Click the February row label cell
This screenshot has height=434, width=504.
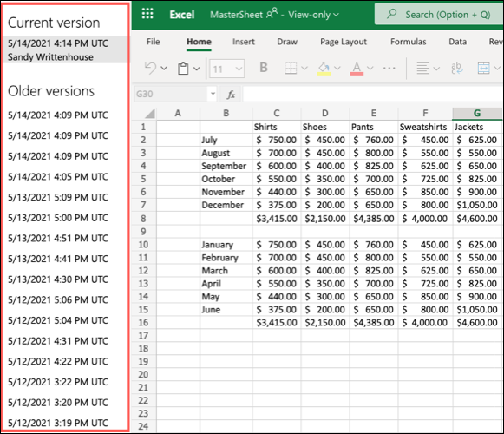tap(226, 258)
